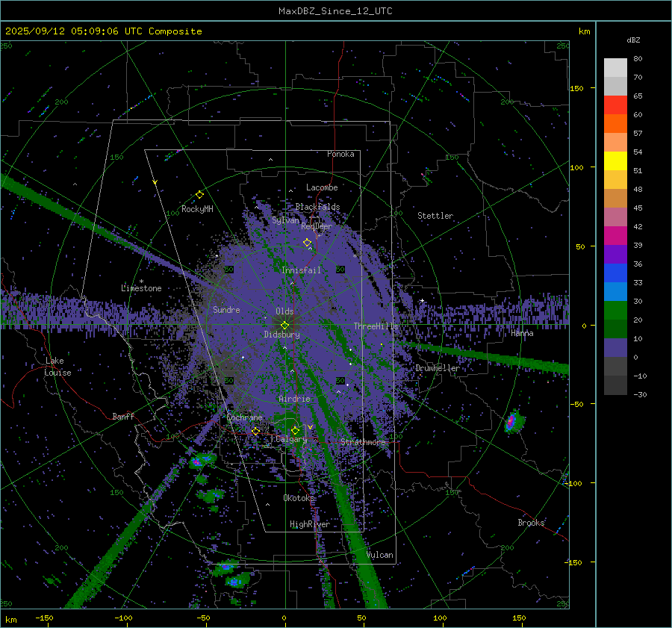Click the violet 39 dBZ legend swatch
672x628 pixels.
tap(615, 254)
